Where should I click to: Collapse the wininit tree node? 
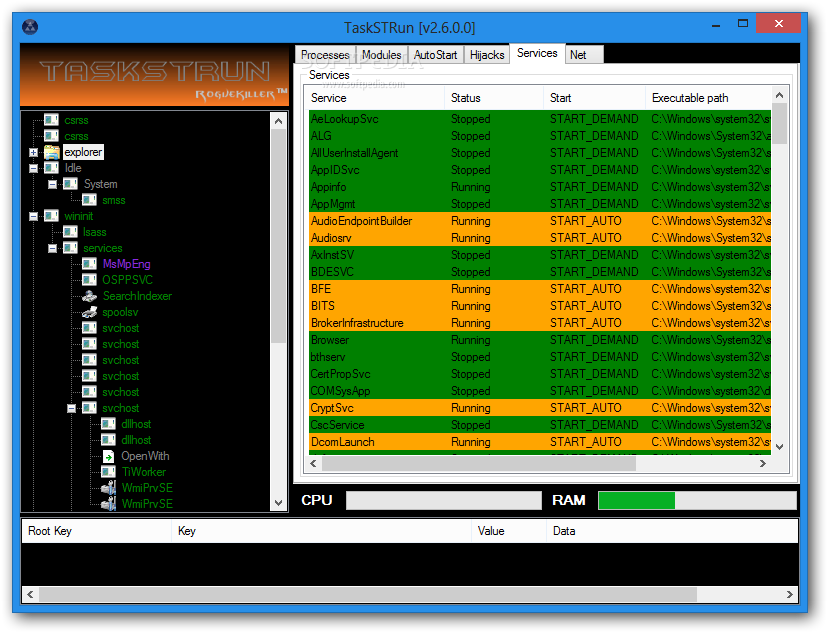tap(33, 216)
